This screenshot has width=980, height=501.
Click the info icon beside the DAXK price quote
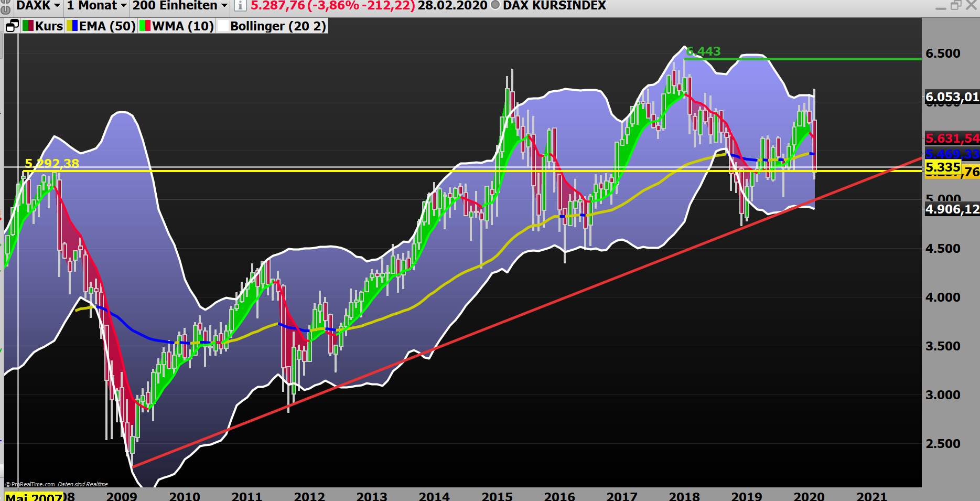click(240, 6)
